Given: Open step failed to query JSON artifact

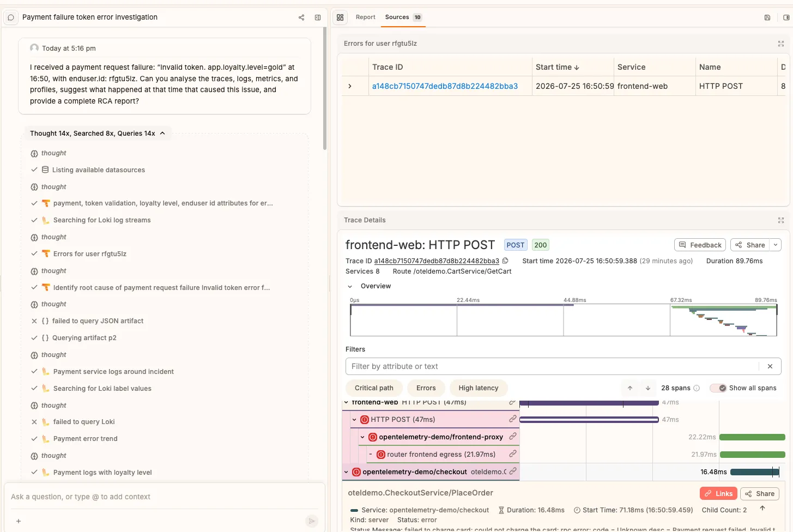Looking at the screenshot, I should 98,321.
